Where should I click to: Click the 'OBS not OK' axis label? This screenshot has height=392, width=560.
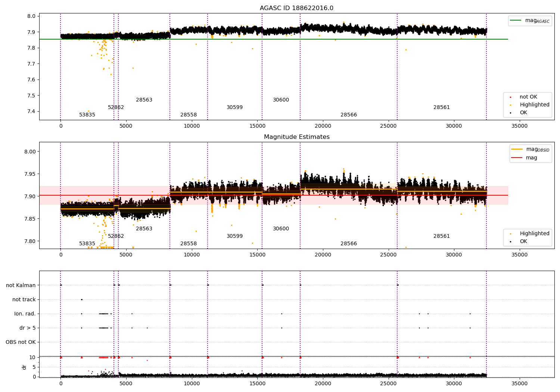pos(21,342)
